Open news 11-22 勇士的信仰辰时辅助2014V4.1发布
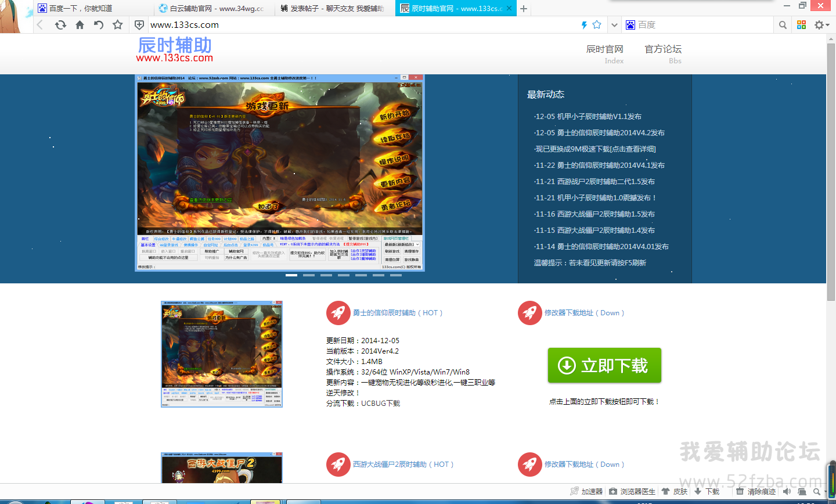The height and width of the screenshot is (504, 836). pyautogui.click(x=599, y=165)
